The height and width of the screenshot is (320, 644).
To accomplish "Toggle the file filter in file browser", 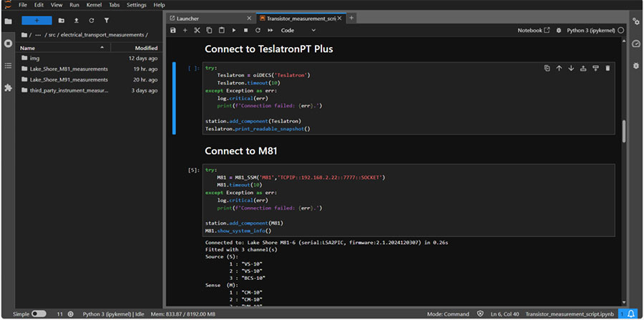I will point(107,21).
